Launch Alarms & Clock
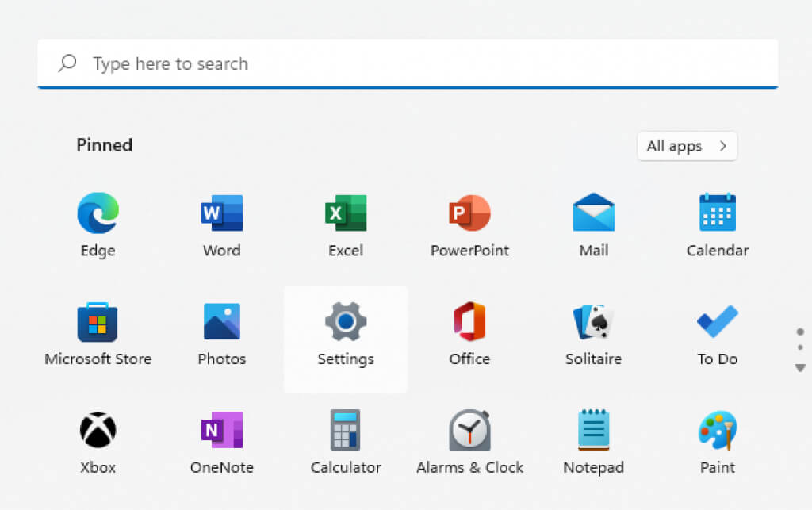Image resolution: width=812 pixels, height=510 pixels. click(469, 431)
